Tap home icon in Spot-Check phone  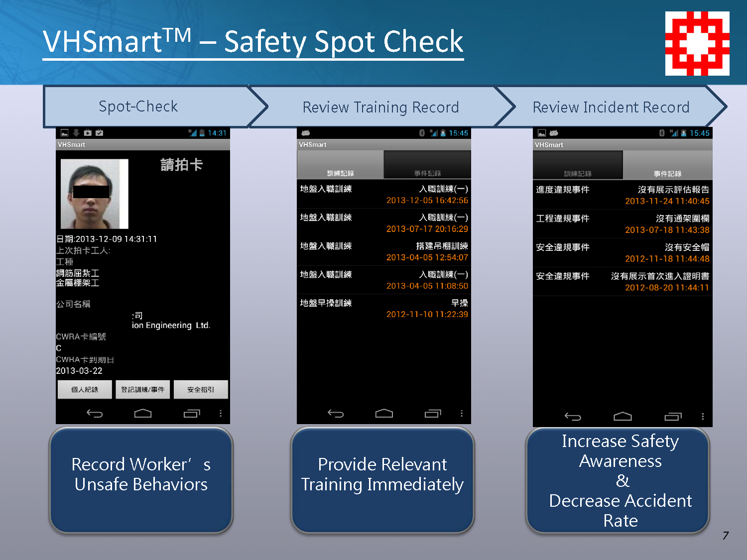(x=143, y=413)
